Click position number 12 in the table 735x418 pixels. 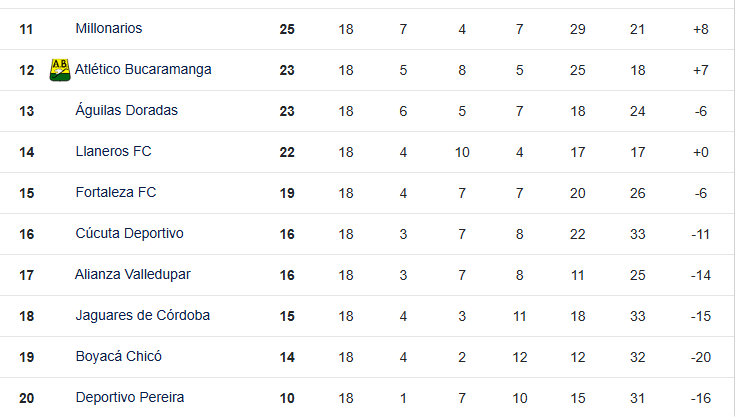tap(27, 70)
